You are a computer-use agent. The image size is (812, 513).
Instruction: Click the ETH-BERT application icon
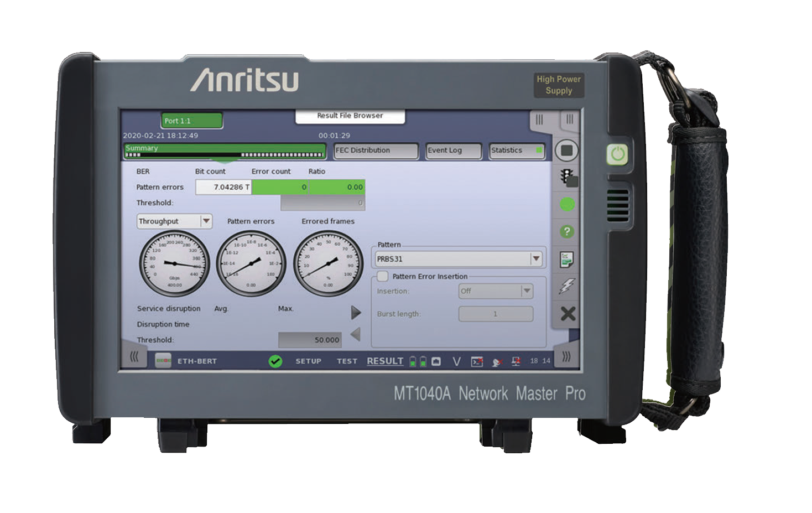[163, 361]
